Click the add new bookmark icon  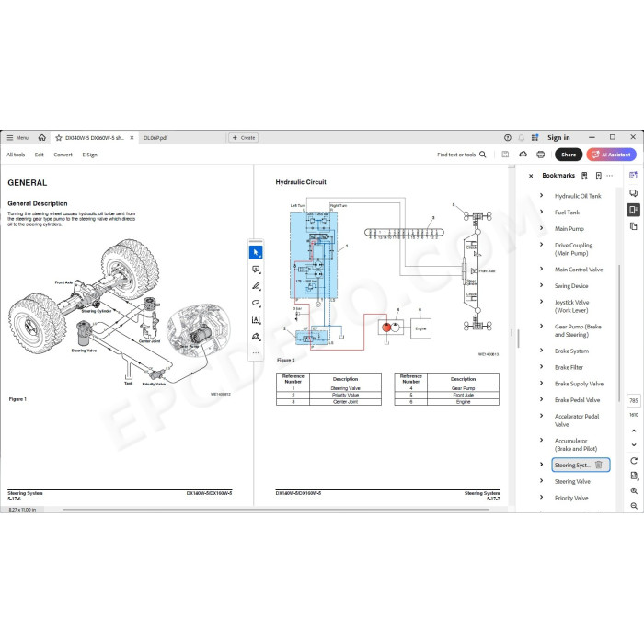tap(598, 176)
